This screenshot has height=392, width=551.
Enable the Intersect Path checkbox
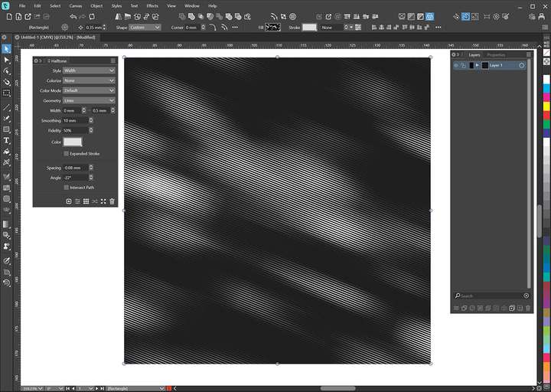click(67, 187)
